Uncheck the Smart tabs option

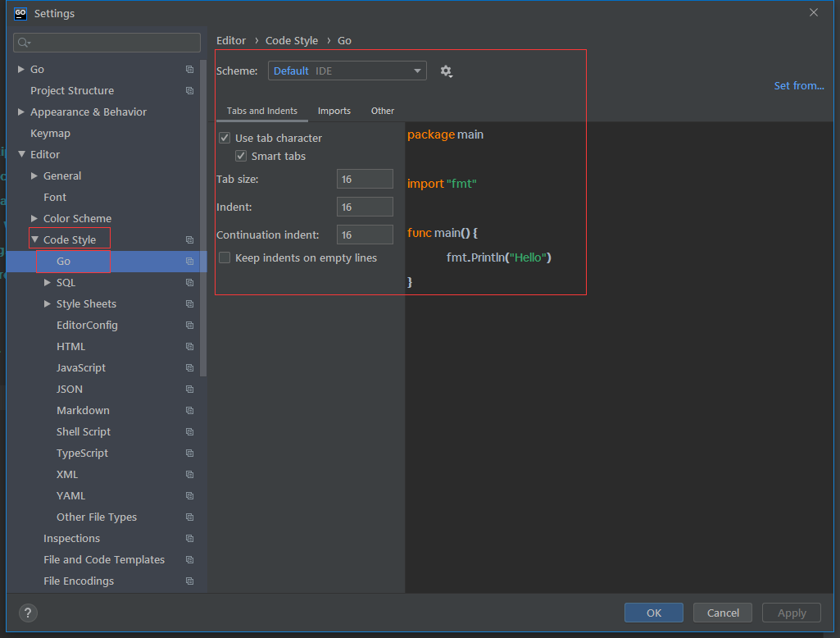[241, 157]
